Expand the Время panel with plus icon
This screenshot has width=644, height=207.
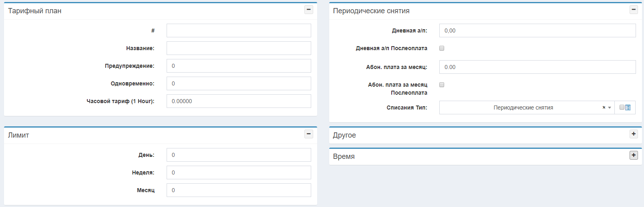634,155
